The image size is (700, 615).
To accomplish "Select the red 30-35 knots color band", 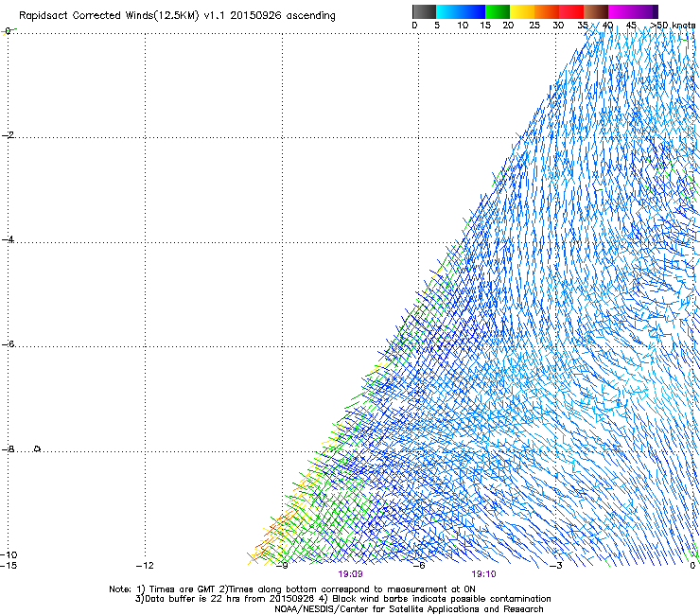I will point(571,11).
